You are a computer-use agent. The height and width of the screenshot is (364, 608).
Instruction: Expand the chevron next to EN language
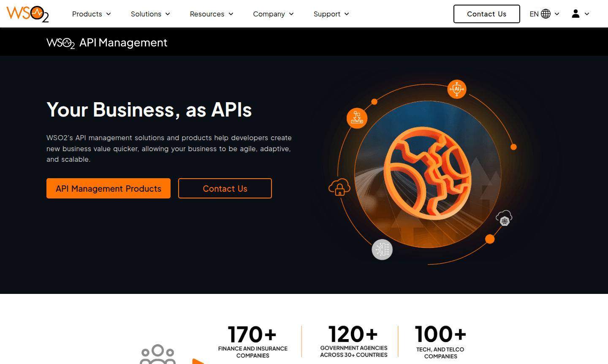pos(556,14)
